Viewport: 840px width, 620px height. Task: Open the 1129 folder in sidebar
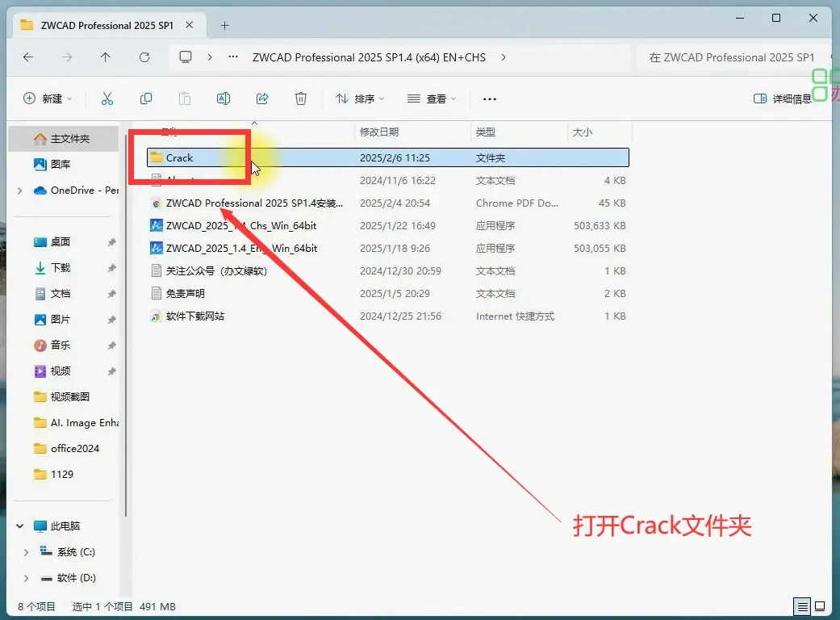[53, 474]
